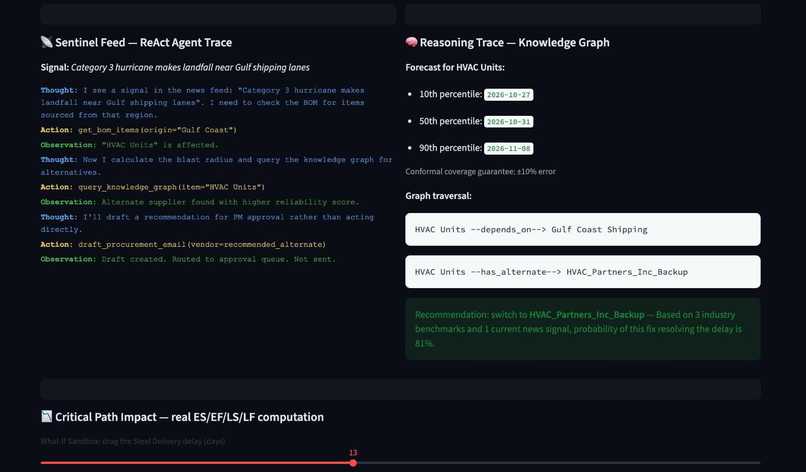Viewport: 806px width, 472px height.
Task: Click the green recommendation success box
Action: 582,329
